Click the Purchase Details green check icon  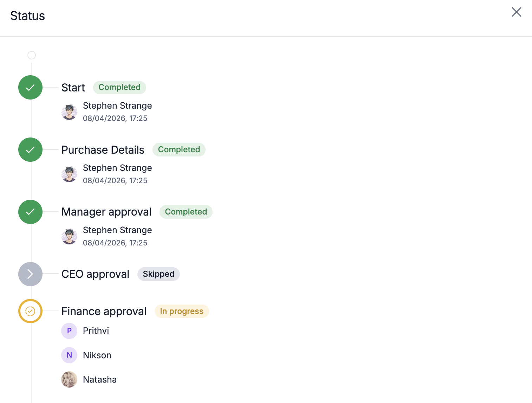pos(31,150)
